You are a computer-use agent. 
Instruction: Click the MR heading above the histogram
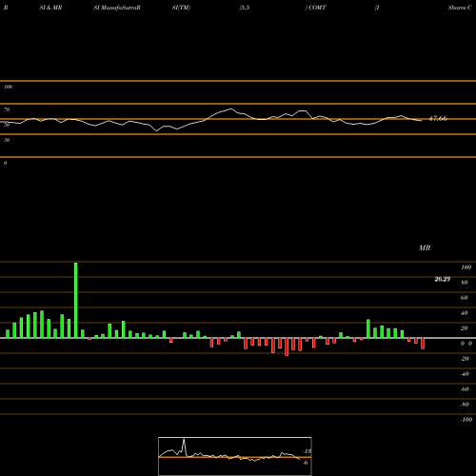(425, 248)
